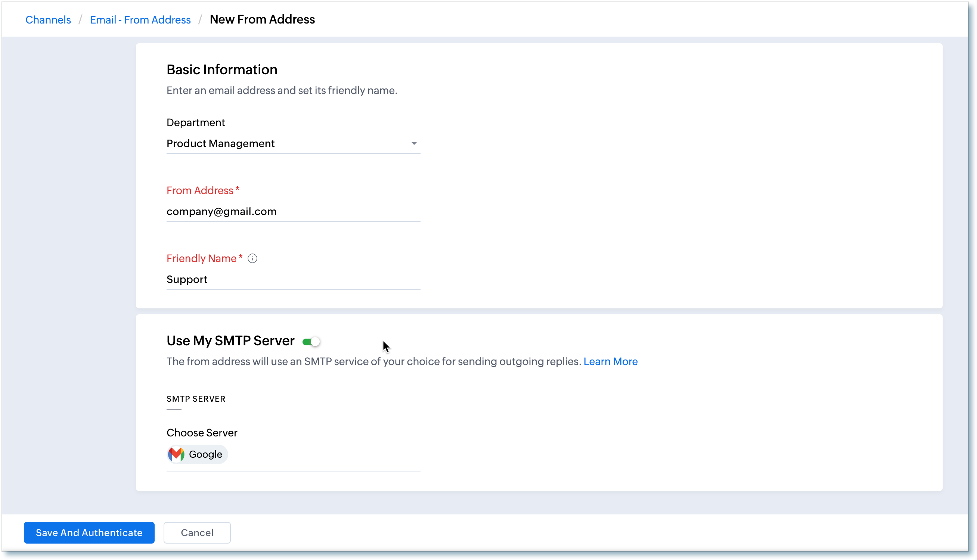The image size is (977, 560).
Task: Focus the Friendly Name Support field
Action: (x=292, y=279)
